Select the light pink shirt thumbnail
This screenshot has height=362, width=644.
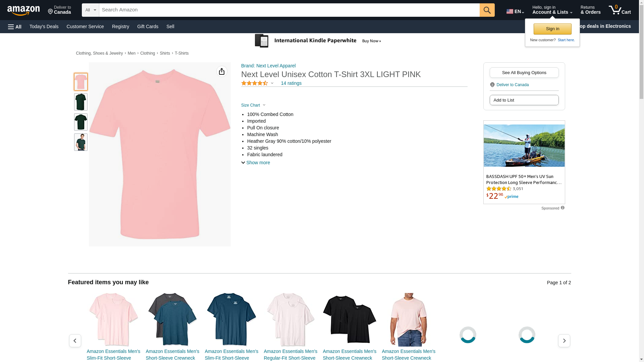coord(81,82)
